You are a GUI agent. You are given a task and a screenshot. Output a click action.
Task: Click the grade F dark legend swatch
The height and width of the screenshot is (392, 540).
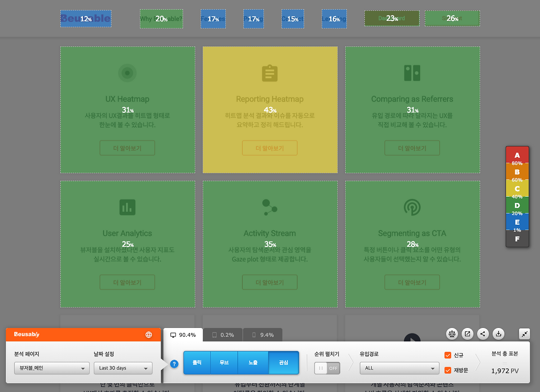pyautogui.click(x=517, y=239)
